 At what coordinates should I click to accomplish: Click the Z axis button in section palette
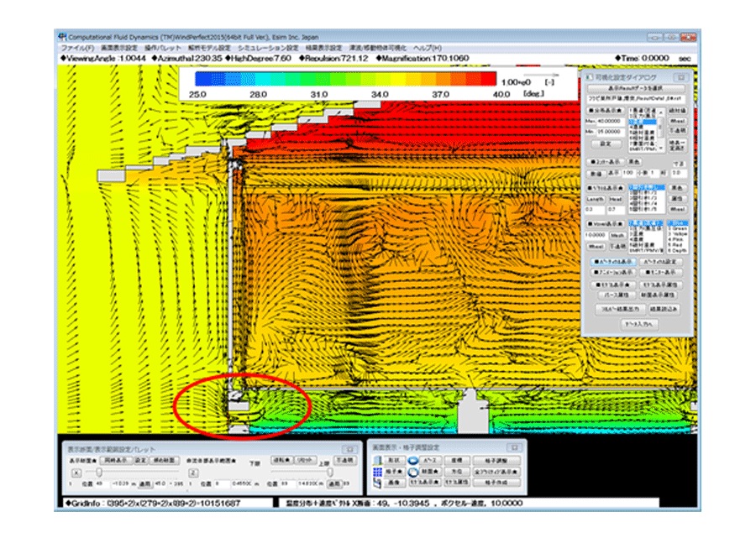point(193,473)
